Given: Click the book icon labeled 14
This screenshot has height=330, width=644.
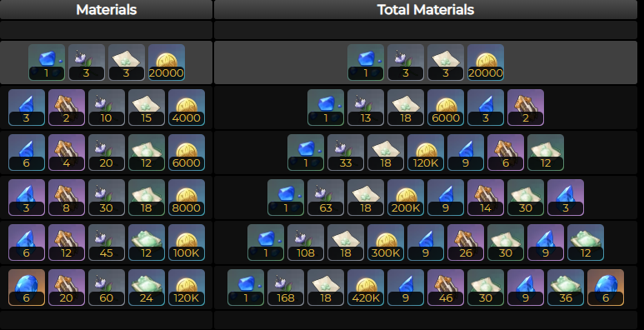Looking at the screenshot, I should 486,197.
